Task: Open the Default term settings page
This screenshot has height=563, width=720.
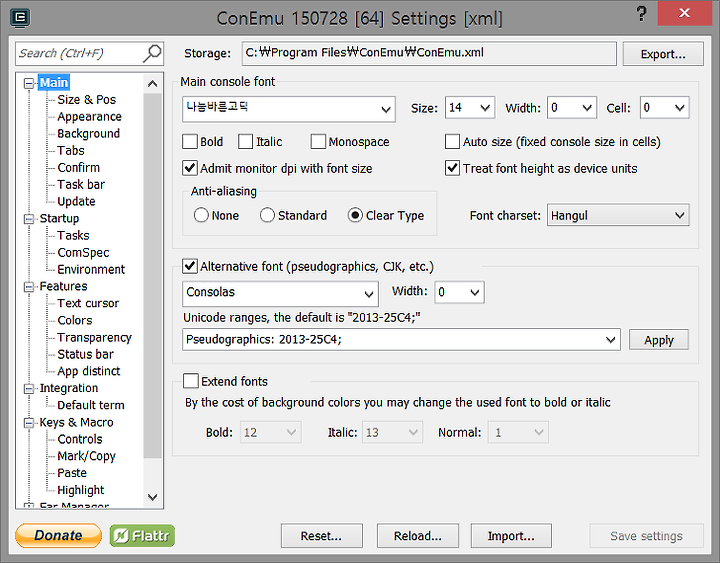Action: pyautogui.click(x=91, y=405)
